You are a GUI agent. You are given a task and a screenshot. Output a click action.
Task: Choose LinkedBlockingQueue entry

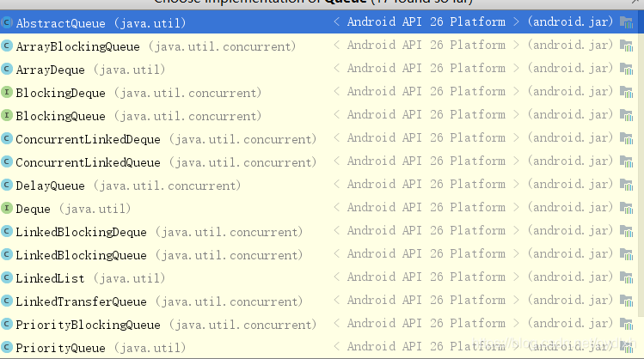click(319, 254)
